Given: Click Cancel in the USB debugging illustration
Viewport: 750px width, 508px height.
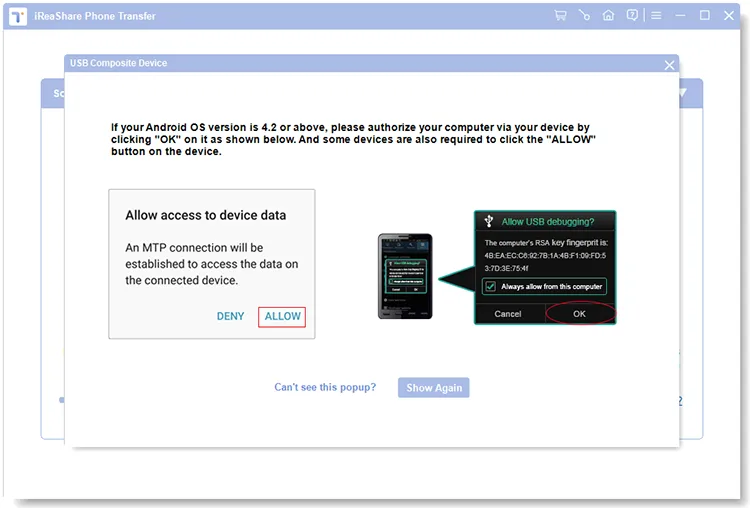Looking at the screenshot, I should pos(507,314).
